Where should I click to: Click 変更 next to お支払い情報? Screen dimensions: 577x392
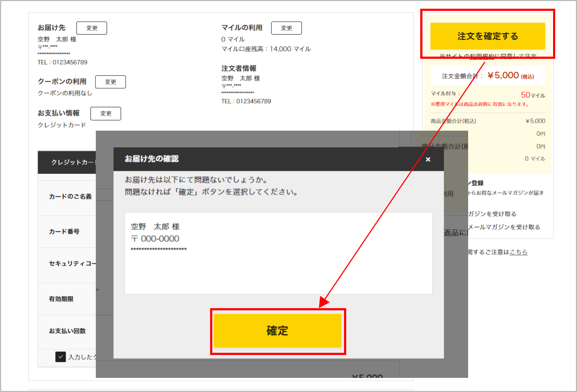[x=106, y=114]
